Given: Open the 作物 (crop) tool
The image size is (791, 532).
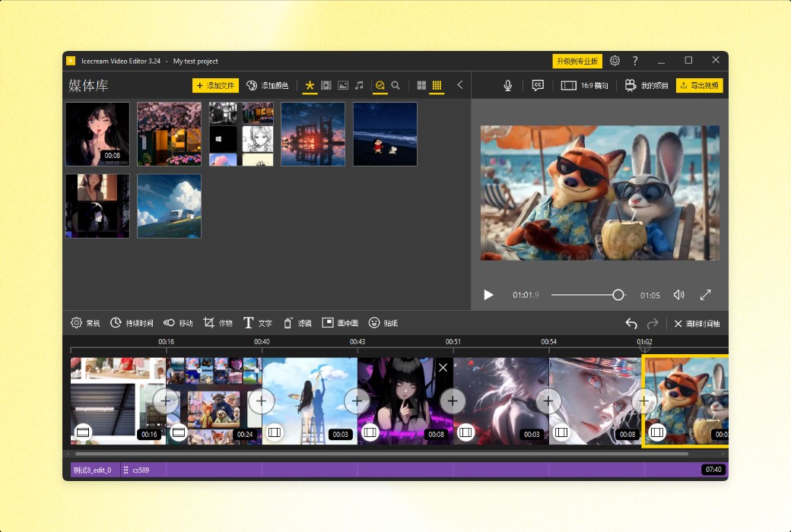Looking at the screenshot, I should click(219, 322).
